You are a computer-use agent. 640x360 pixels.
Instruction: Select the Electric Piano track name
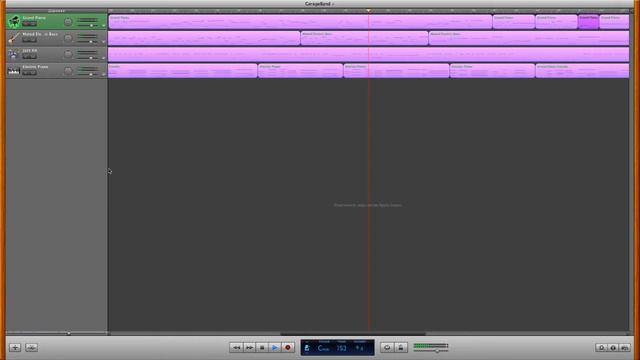(x=35, y=67)
